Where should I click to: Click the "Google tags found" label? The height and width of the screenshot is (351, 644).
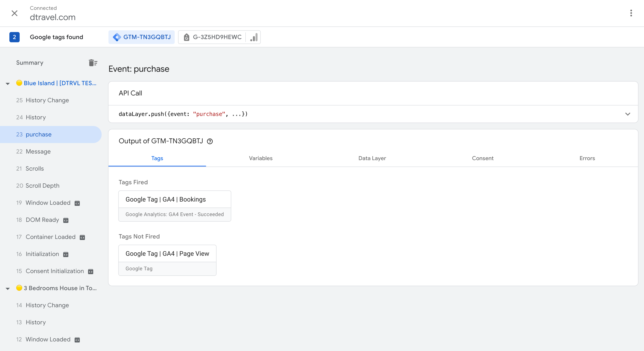point(57,37)
